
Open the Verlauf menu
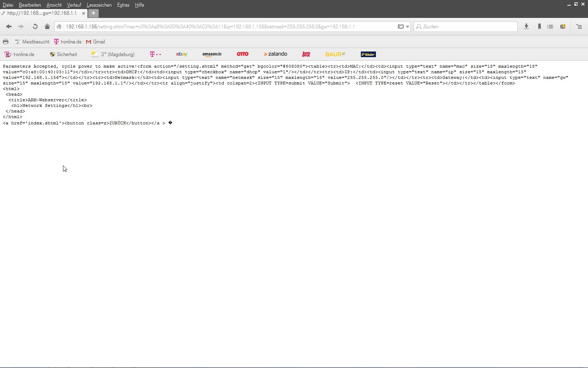click(x=74, y=5)
